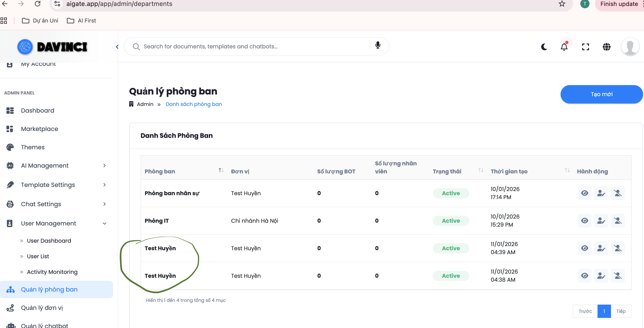View last Test Huyền row eye icon
This screenshot has height=328, width=644.
click(x=584, y=276)
